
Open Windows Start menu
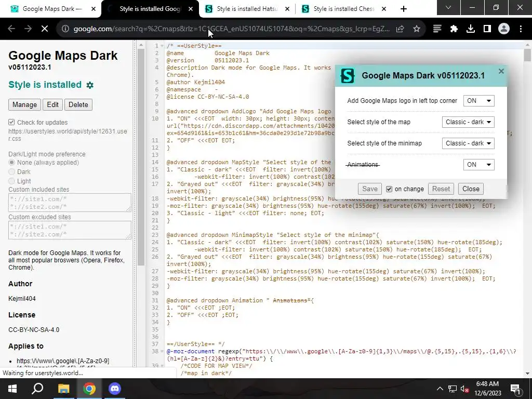tap(12, 389)
